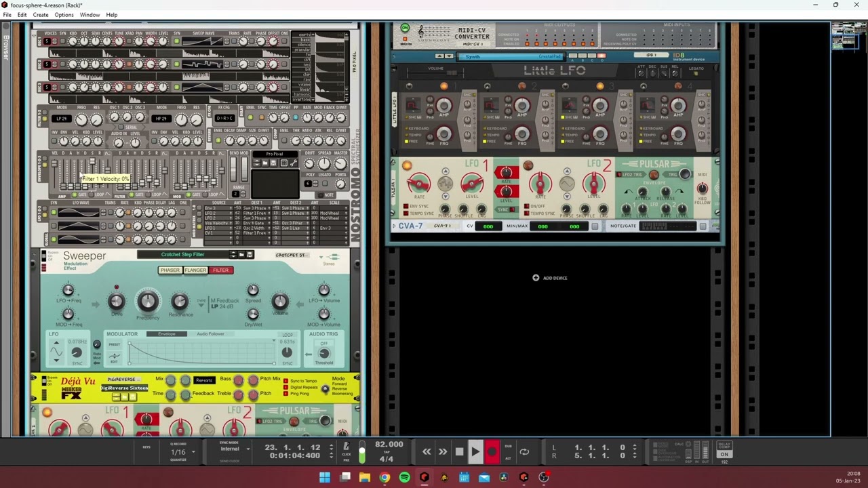The width and height of the screenshot is (868, 488).
Task: Click the transport Stop button
Action: point(459,451)
